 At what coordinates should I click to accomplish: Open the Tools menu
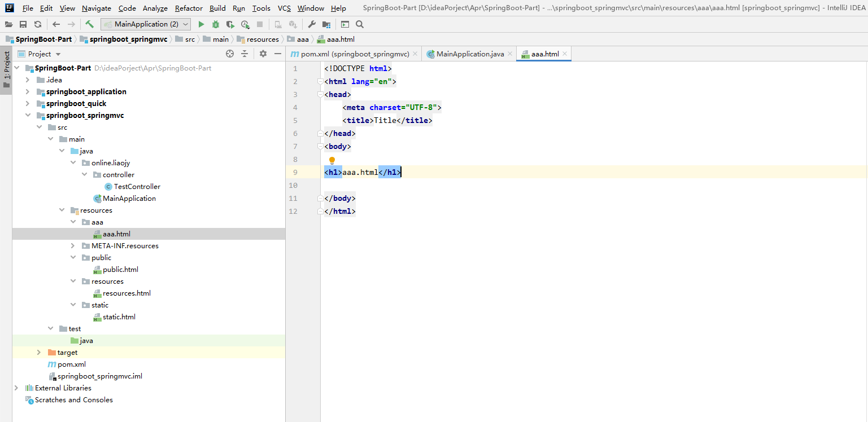261,8
